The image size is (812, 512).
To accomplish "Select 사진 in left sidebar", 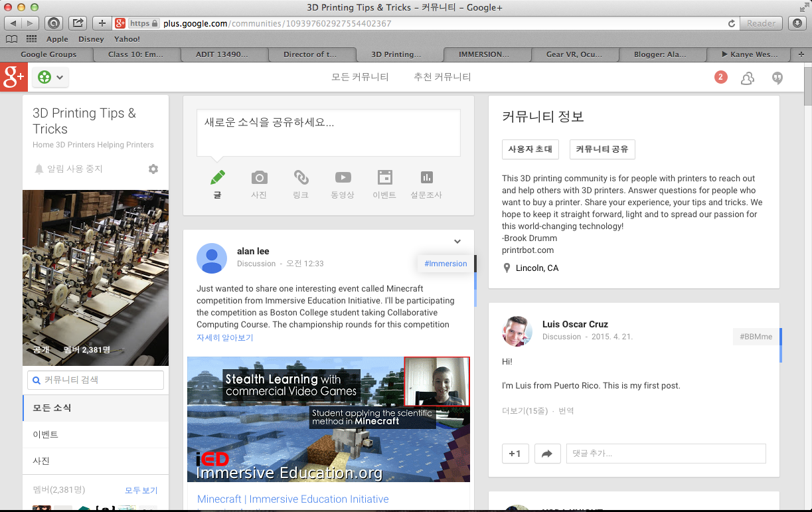I will (96, 461).
